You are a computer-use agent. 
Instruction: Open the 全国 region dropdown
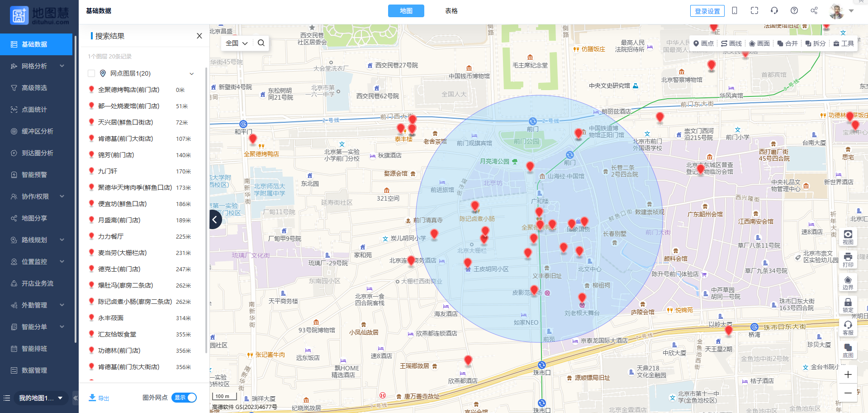point(237,43)
